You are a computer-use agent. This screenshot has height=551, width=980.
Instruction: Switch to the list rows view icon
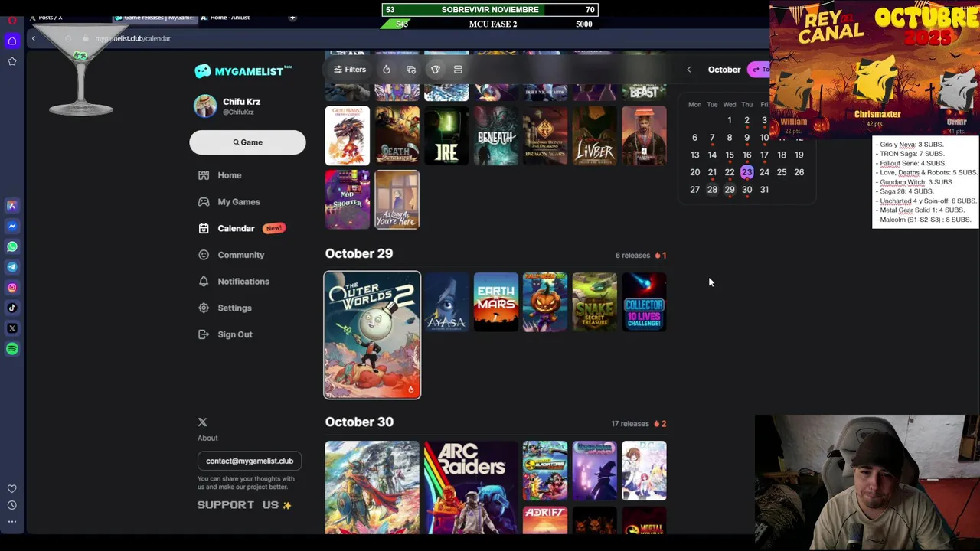pos(458,70)
